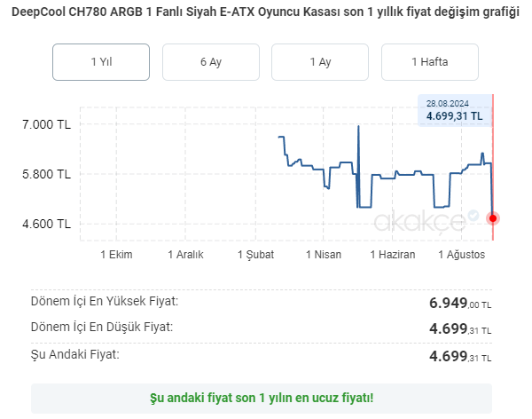532x419 pixels.
Task: Show the 1 Ay price history
Action: [320, 62]
